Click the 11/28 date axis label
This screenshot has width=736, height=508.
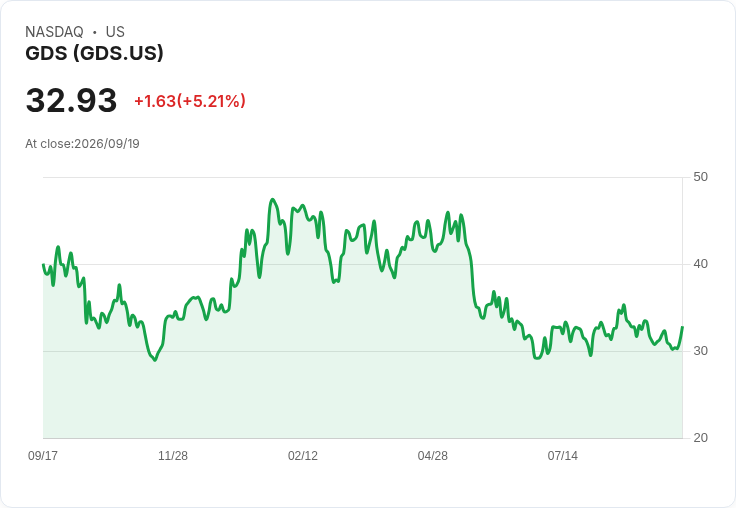click(x=173, y=456)
